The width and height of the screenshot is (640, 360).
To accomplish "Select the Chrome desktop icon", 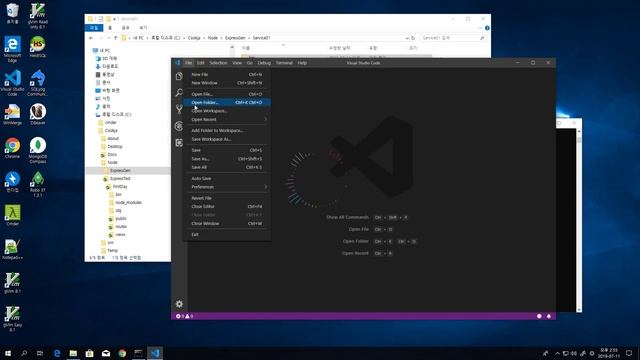I will tap(12, 148).
